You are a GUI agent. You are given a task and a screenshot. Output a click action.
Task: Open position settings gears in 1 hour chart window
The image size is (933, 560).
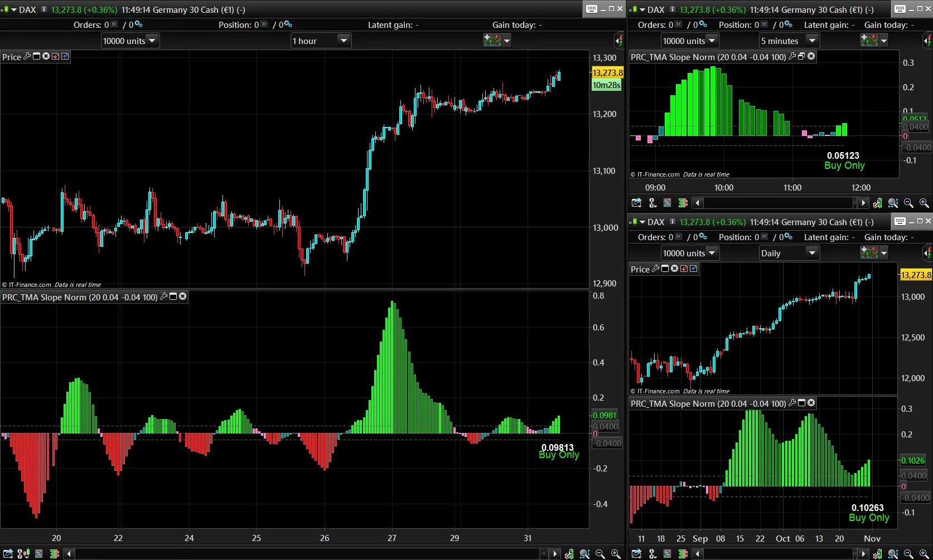click(288, 25)
